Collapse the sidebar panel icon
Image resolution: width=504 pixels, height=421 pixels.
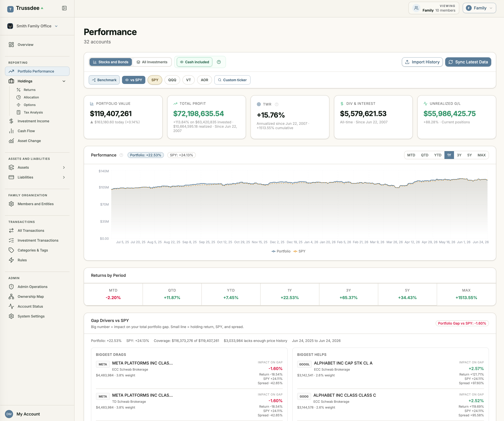[64, 8]
